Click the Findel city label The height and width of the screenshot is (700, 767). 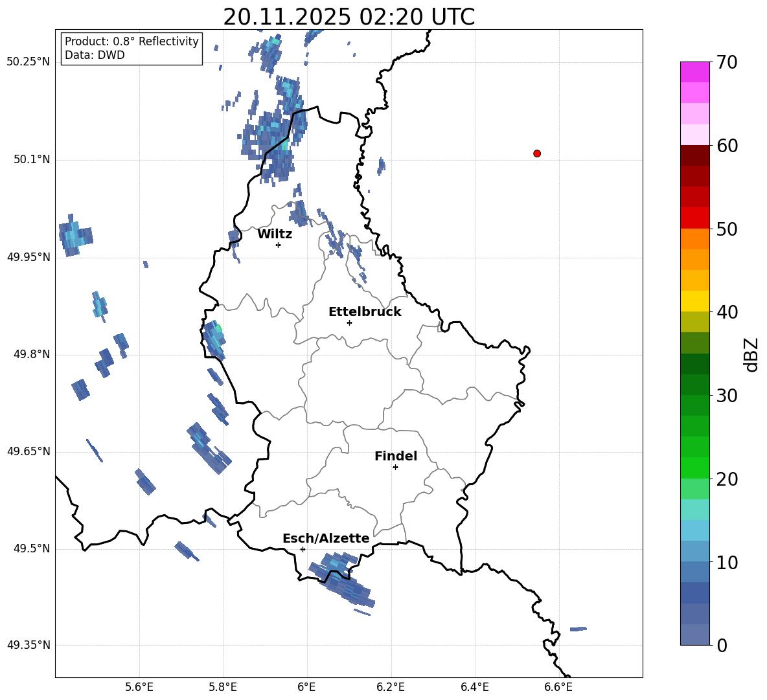coord(396,456)
